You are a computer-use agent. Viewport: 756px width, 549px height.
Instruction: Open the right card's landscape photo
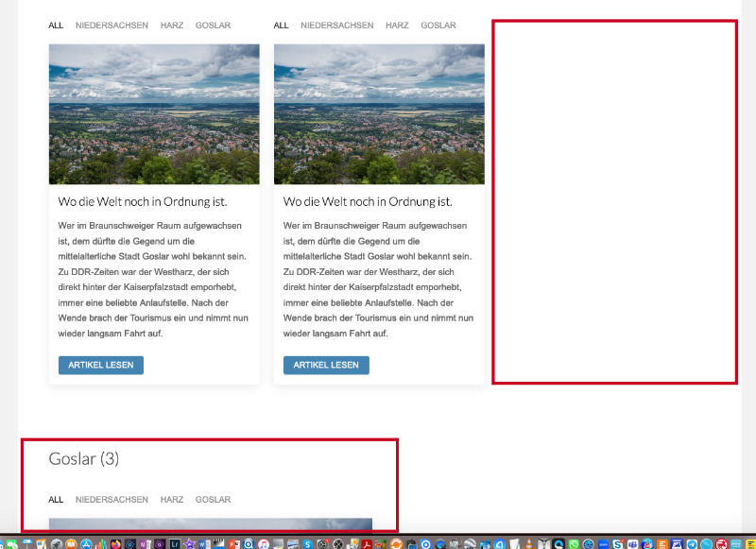(x=380, y=114)
